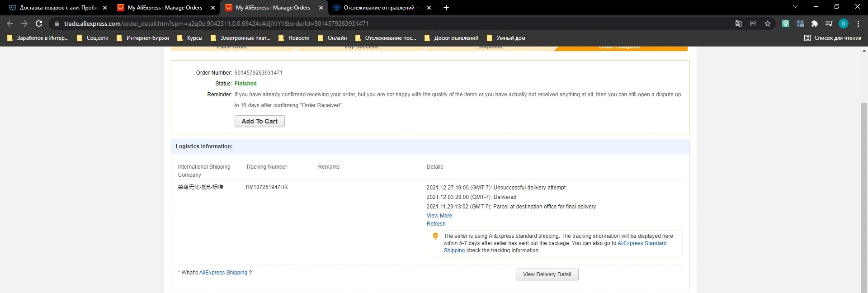The image size is (868, 293).
Task: Click the 'Refresh' tracking link
Action: (436, 224)
